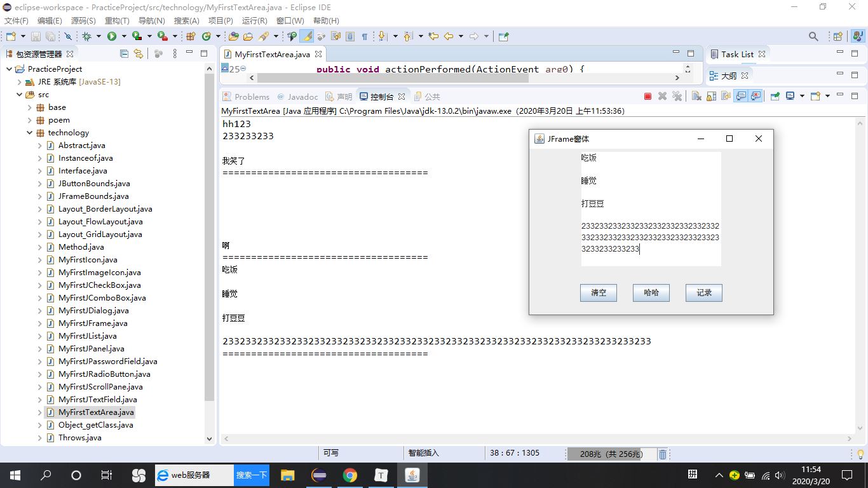Switch to the 声明 tab
Viewport: 868px width, 488px height.
339,97
